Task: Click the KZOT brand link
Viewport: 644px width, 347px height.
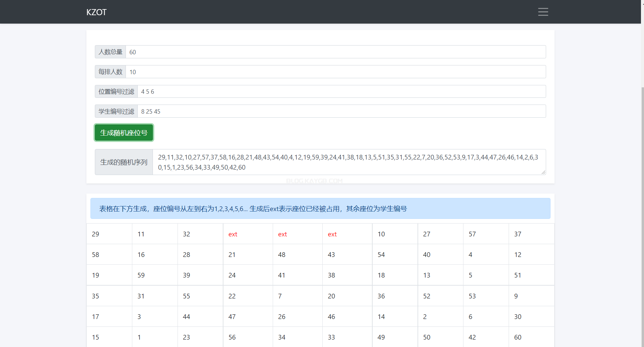Action: (96, 12)
